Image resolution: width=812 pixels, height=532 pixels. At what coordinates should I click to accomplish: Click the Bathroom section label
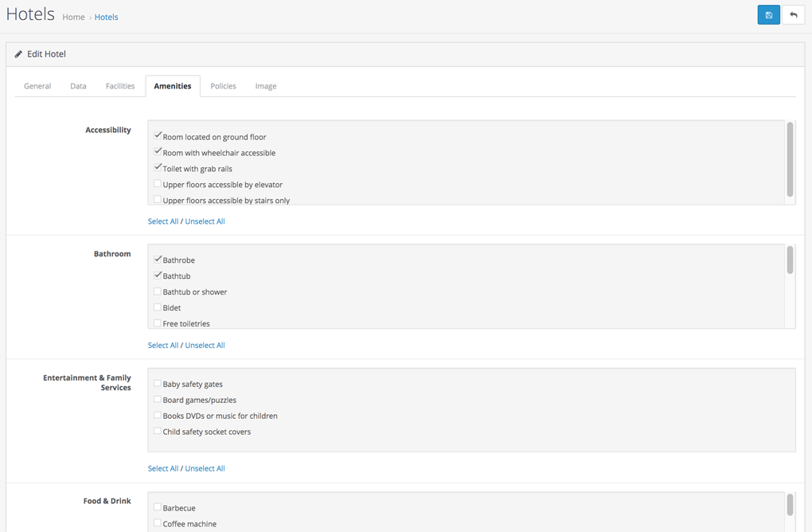point(112,254)
